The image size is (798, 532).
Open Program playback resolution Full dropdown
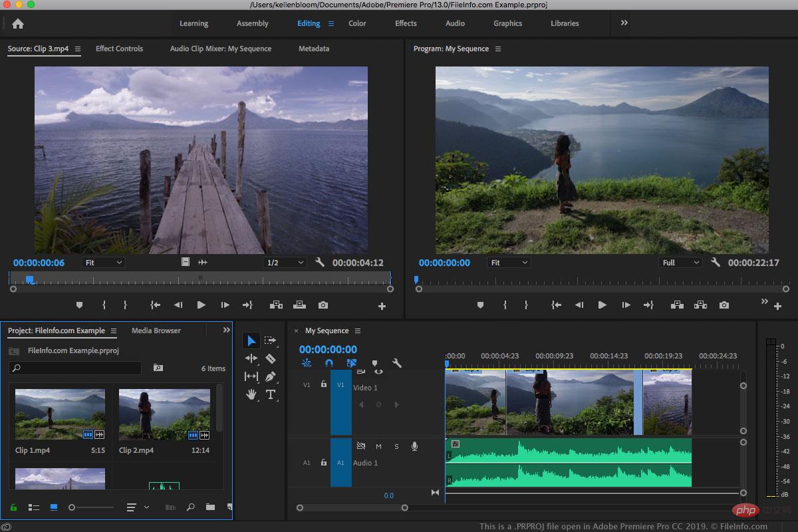click(x=680, y=263)
